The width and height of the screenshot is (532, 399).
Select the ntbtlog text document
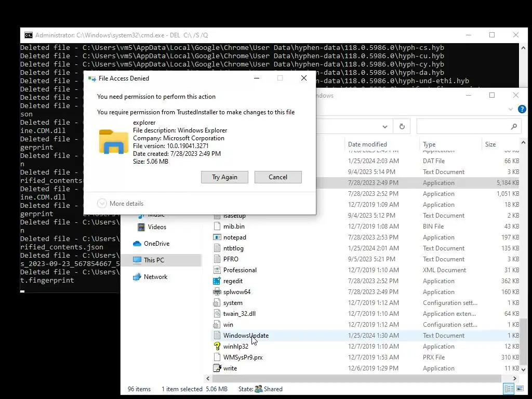tap(233, 248)
